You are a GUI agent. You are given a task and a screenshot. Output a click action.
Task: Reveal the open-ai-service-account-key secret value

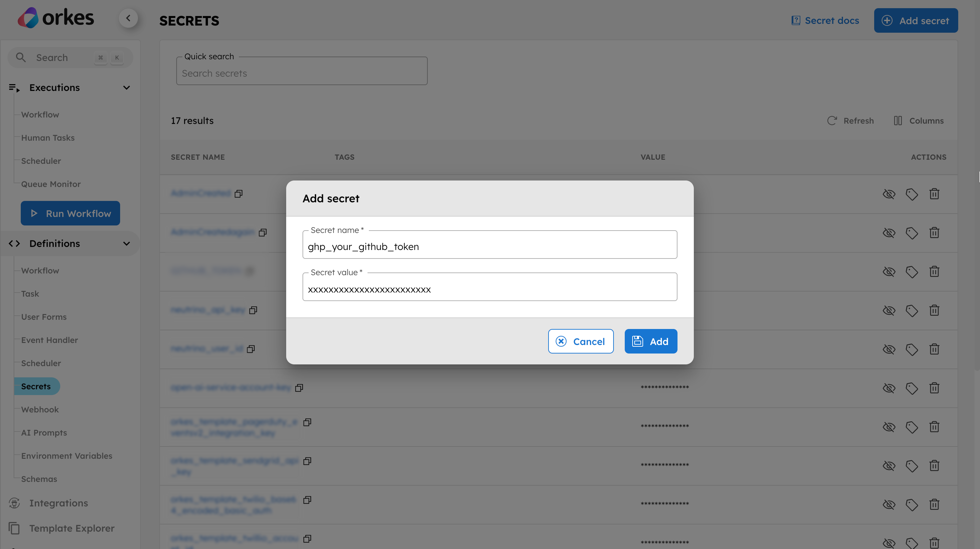tap(889, 388)
